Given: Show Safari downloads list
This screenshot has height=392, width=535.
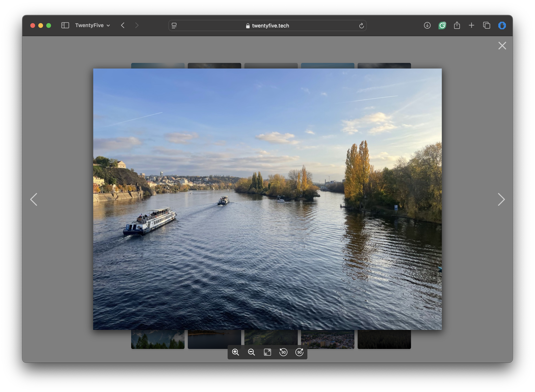Looking at the screenshot, I should (427, 25).
